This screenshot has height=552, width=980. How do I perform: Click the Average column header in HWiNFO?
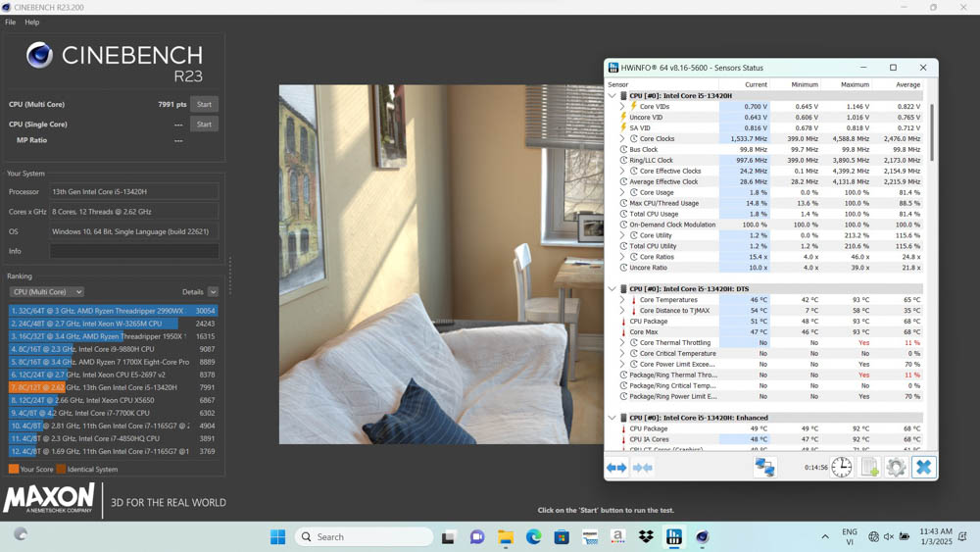click(907, 84)
